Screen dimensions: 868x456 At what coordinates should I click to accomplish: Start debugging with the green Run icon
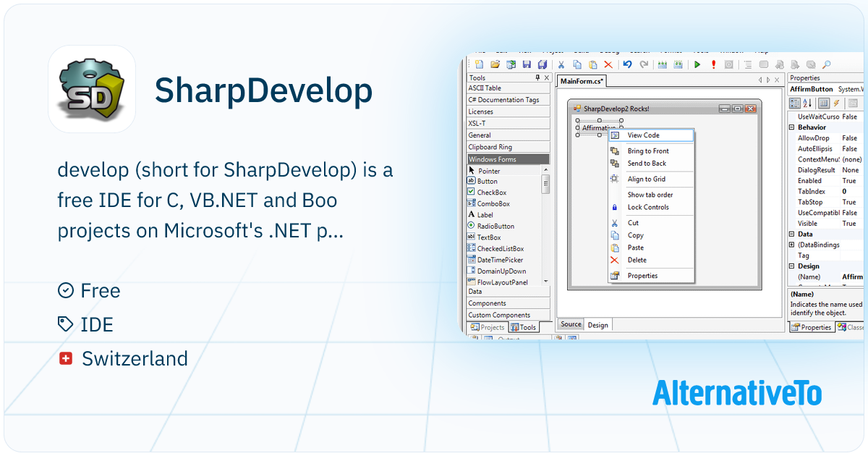click(697, 64)
